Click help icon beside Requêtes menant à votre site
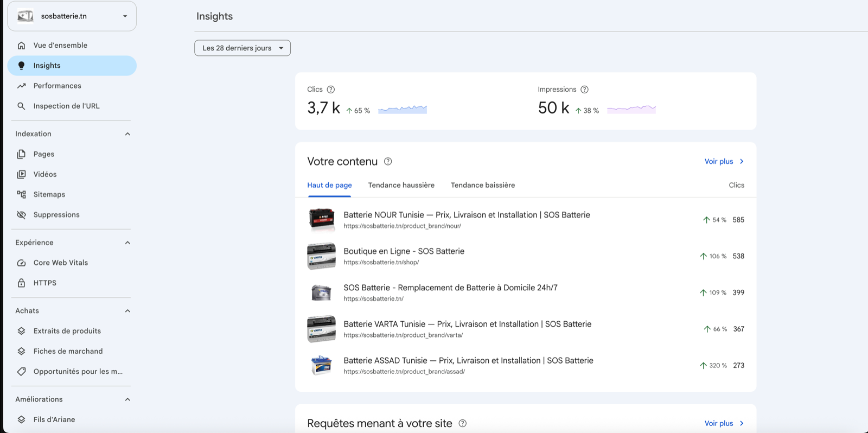Screen dimensions: 868x433 click(x=463, y=423)
